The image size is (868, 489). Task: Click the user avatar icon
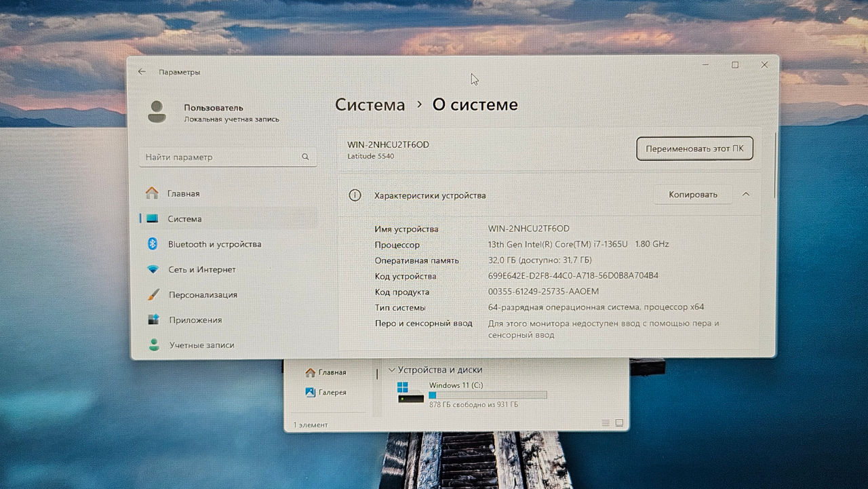pyautogui.click(x=157, y=112)
